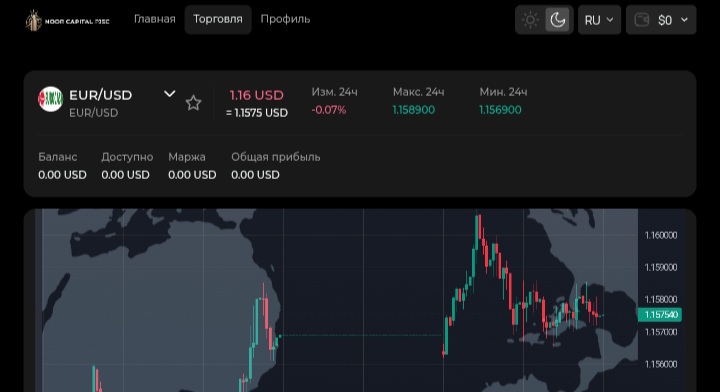This screenshot has width=720, height=392.
Task: Open the Главная page
Action: [155, 19]
